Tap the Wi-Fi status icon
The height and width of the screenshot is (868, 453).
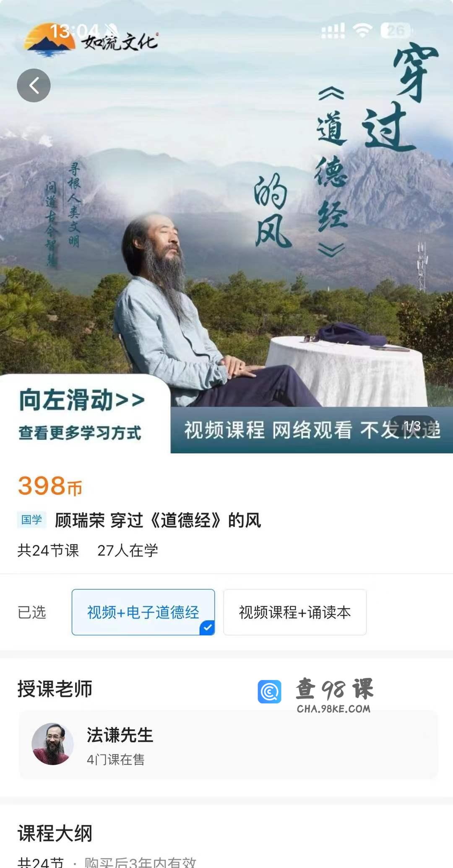click(x=362, y=31)
